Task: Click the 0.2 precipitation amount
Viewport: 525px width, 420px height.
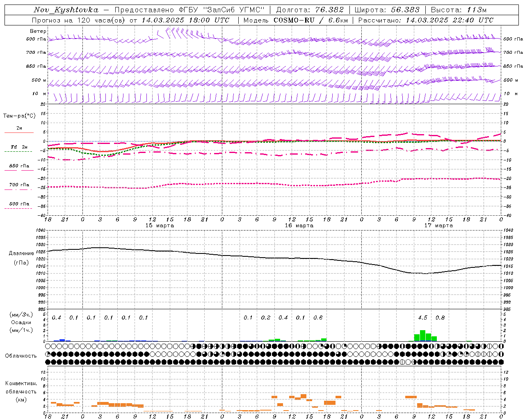Action: tap(266, 318)
